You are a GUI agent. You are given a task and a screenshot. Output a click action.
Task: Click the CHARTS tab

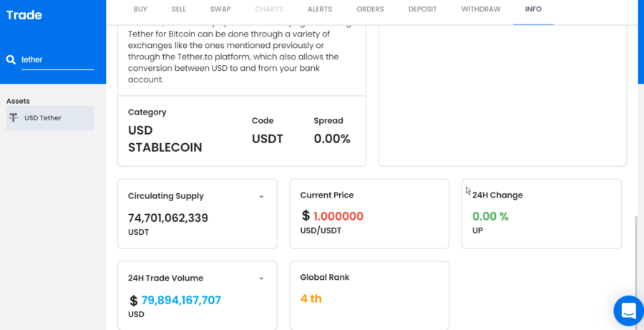pyautogui.click(x=269, y=9)
